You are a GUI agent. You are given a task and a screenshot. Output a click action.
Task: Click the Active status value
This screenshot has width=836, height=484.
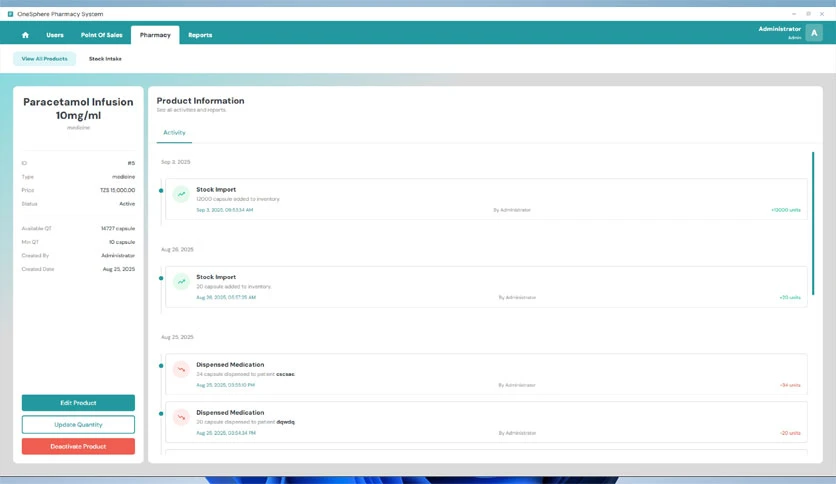[x=127, y=204]
